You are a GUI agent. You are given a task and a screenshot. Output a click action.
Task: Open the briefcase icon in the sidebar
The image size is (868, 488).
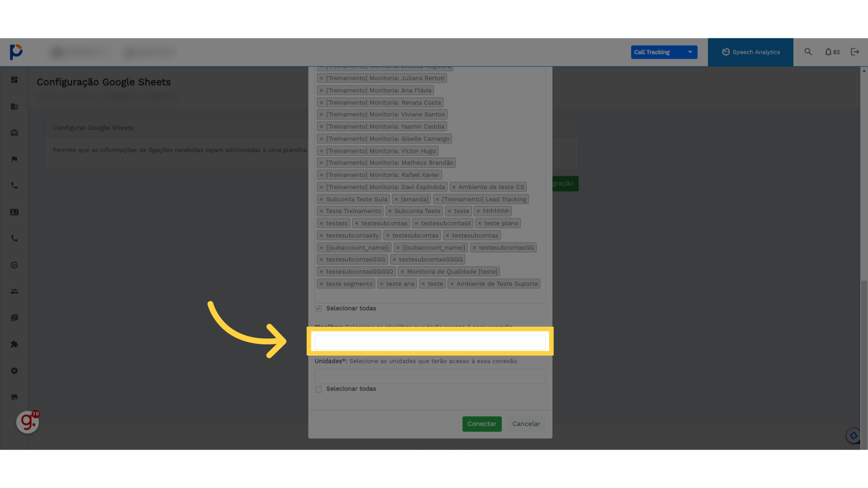pyautogui.click(x=14, y=133)
